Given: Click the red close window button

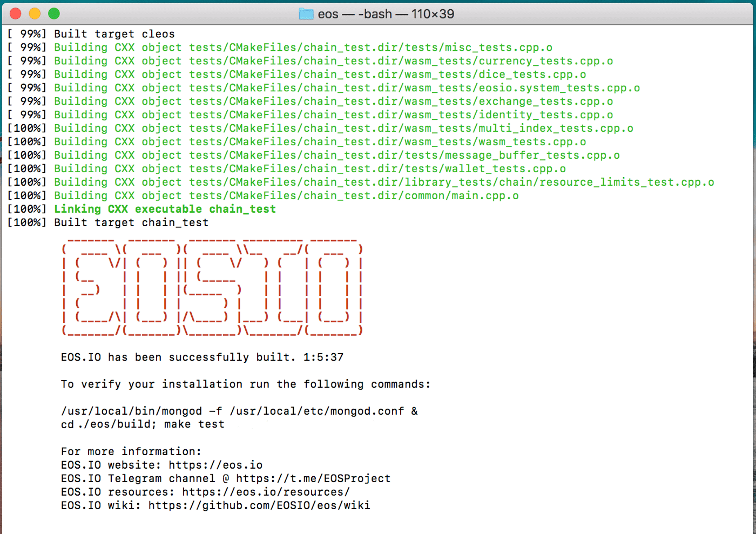Looking at the screenshot, I should (x=16, y=13).
